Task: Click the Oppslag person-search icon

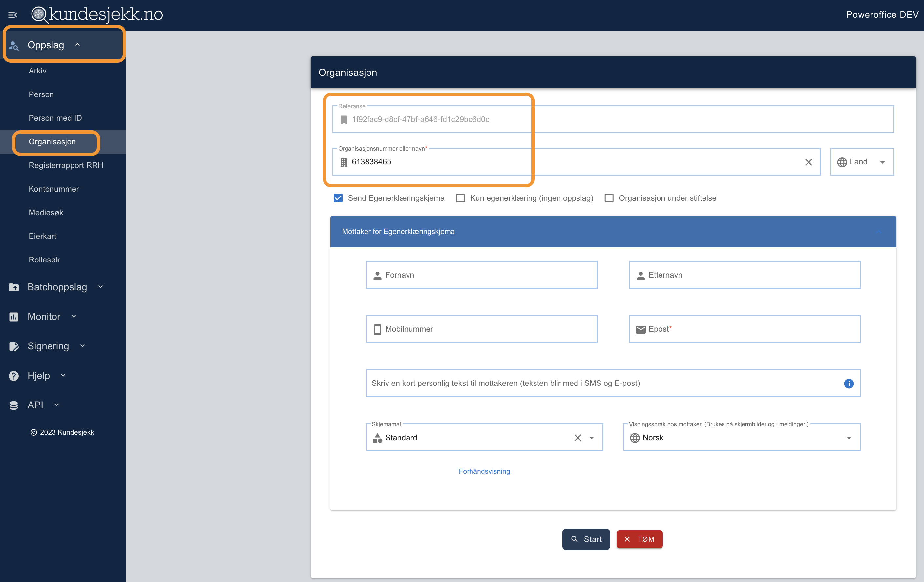Action: click(x=14, y=45)
